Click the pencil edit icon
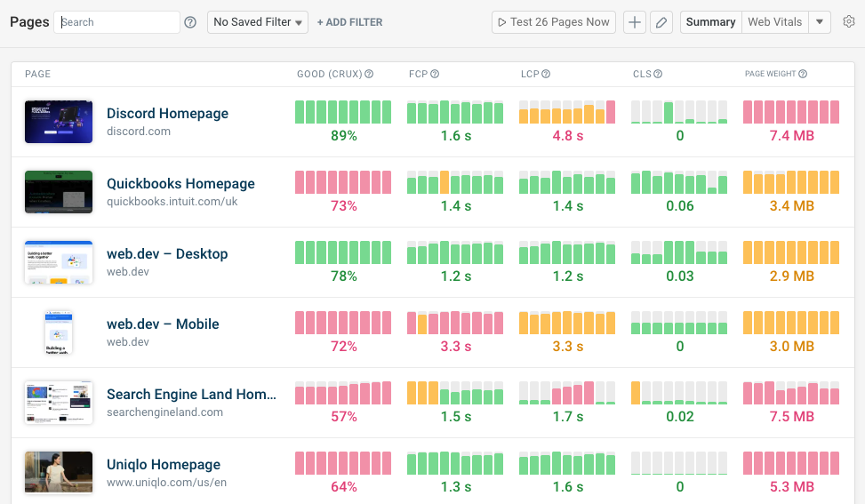Image resolution: width=865 pixels, height=504 pixels. 661,22
